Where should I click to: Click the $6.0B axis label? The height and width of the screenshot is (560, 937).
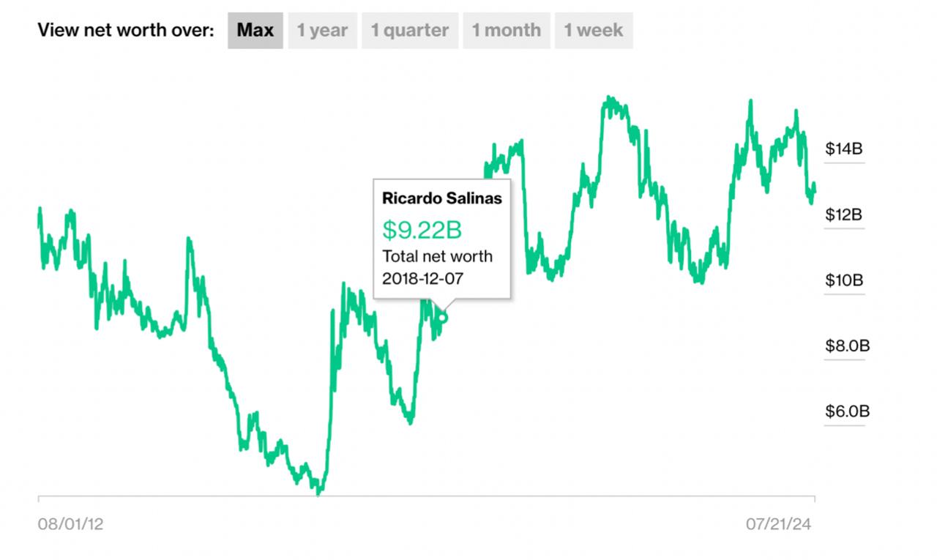point(847,411)
